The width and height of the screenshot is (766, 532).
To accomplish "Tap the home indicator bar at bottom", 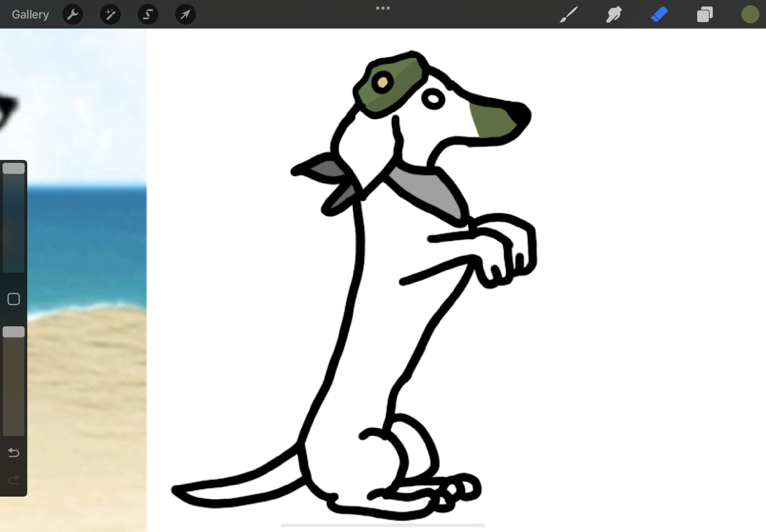I will 383,525.
